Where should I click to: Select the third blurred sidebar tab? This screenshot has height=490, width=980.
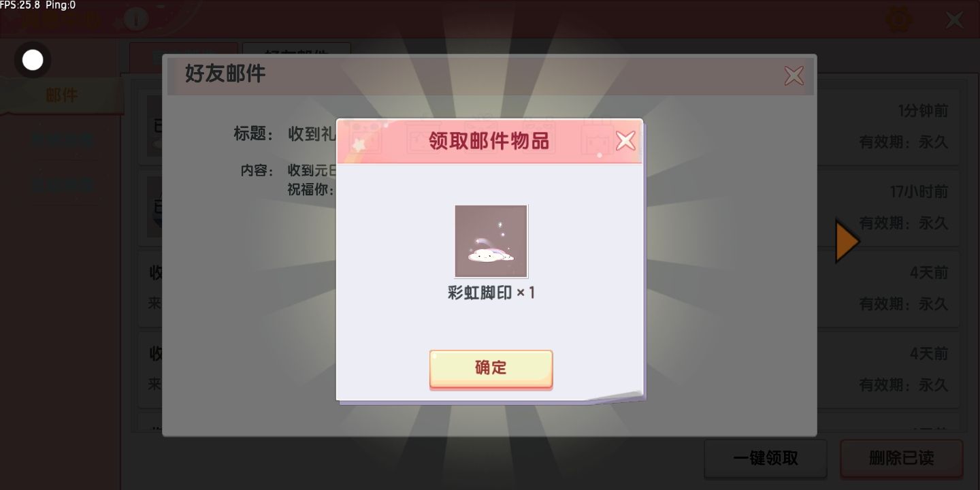point(61,184)
